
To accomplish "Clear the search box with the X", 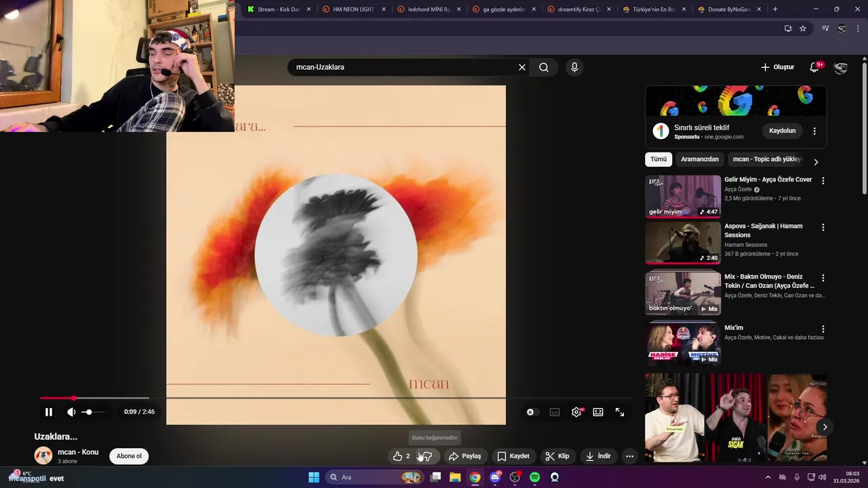I will 522,67.
